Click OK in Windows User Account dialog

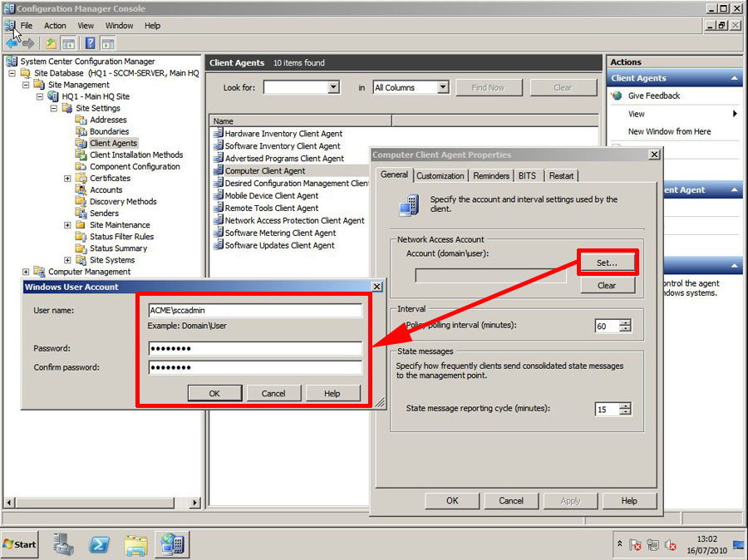click(214, 394)
